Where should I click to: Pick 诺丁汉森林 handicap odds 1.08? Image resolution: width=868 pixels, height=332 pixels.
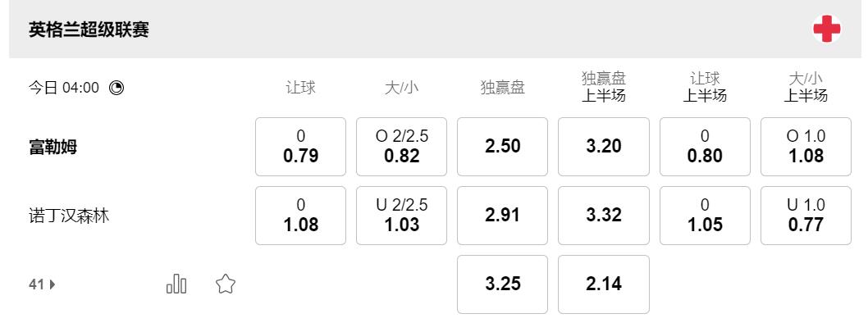pos(300,216)
